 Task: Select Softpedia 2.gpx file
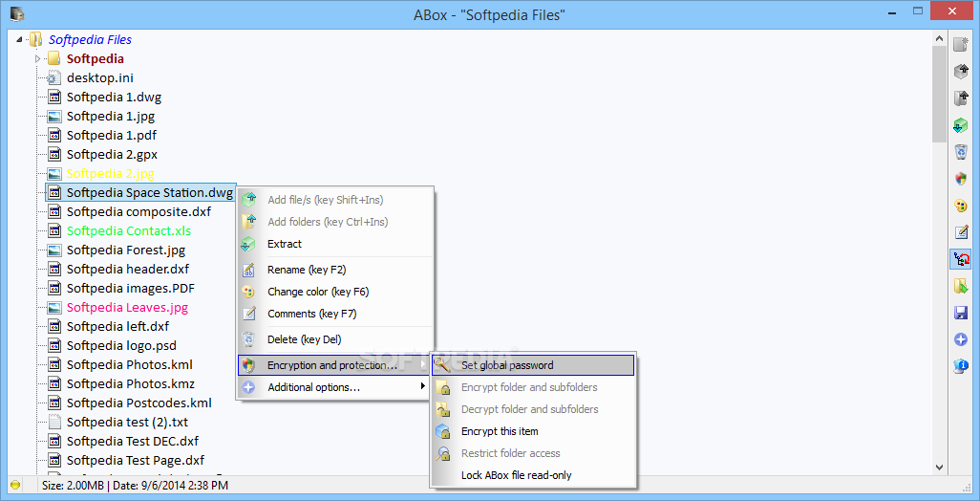113,154
